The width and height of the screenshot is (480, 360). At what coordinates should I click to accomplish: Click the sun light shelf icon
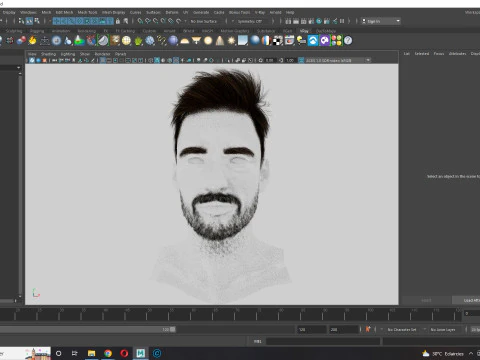tap(231, 41)
